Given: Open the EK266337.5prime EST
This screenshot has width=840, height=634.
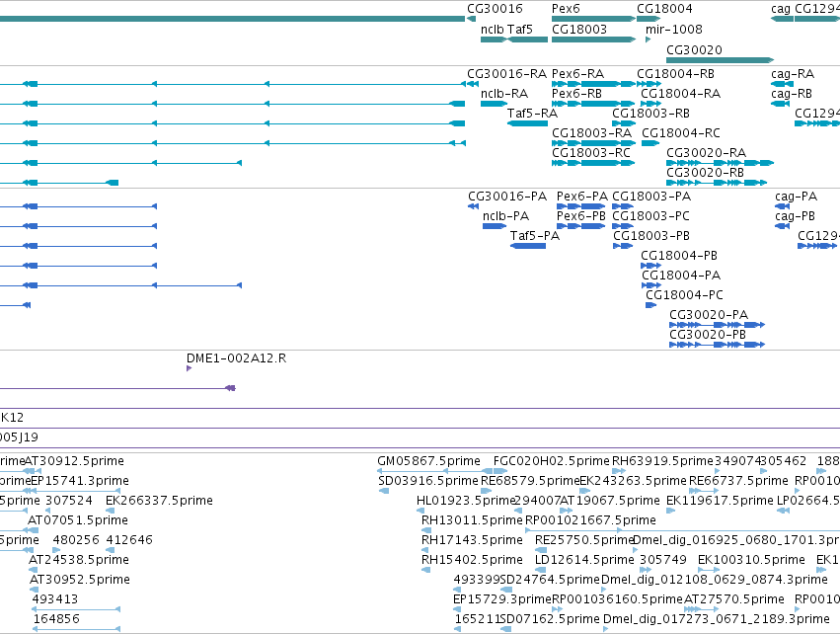Looking at the screenshot, I should (110, 511).
